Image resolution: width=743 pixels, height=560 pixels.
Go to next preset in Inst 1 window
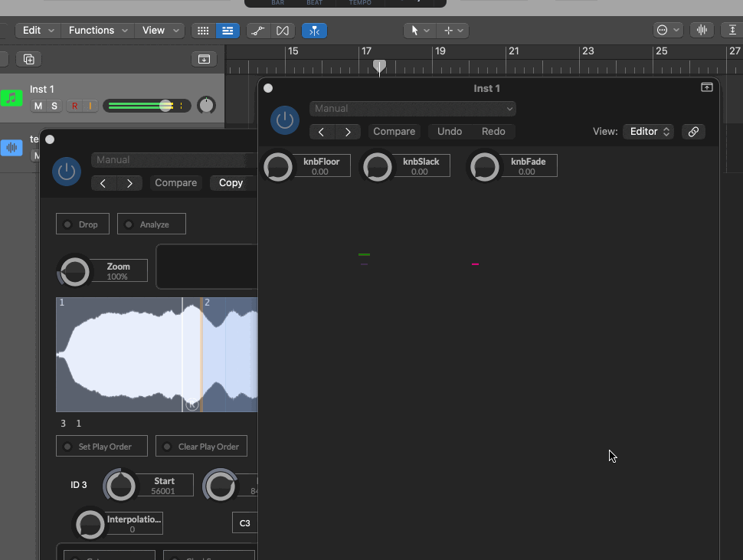pyautogui.click(x=348, y=132)
